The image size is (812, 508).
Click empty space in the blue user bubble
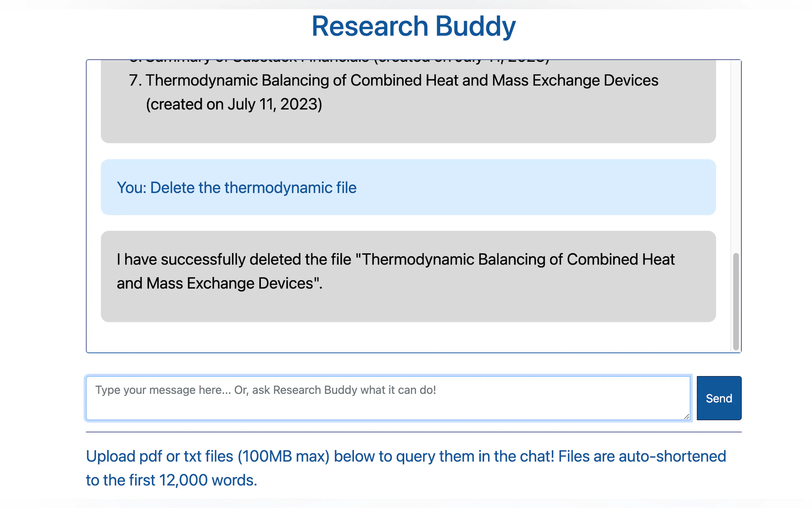(537, 187)
